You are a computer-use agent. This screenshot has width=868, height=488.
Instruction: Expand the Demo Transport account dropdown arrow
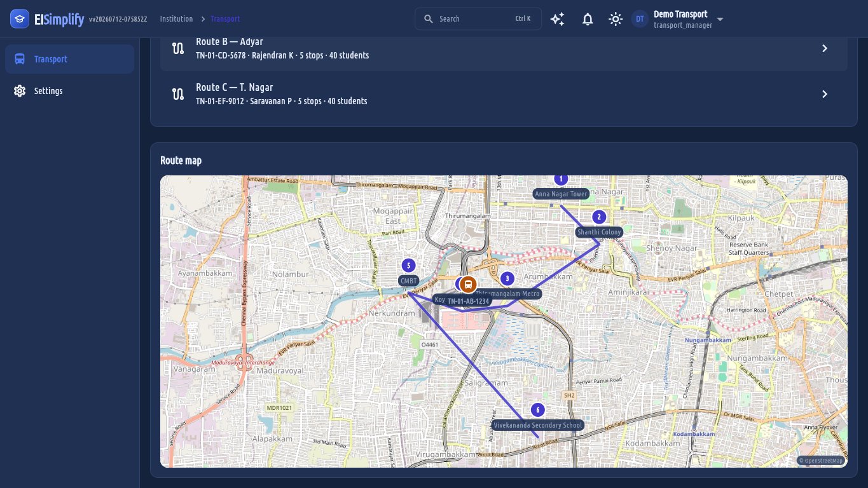click(720, 19)
